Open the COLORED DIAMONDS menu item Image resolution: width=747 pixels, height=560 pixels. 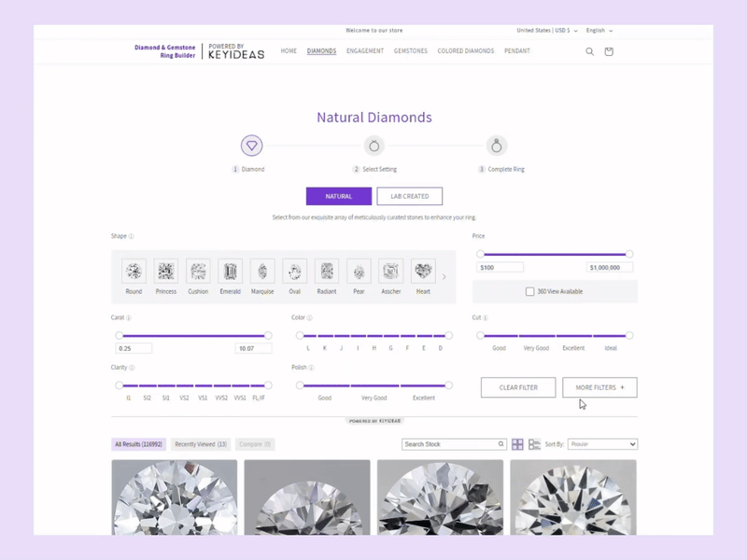point(466,51)
